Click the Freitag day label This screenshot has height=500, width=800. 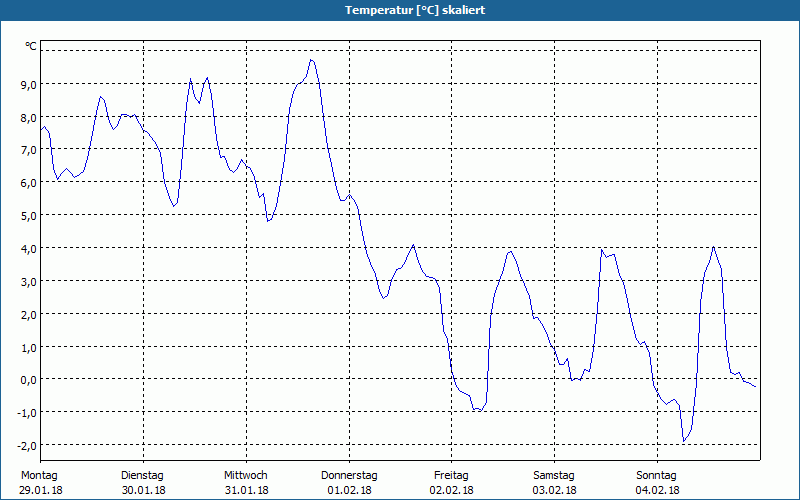451,476
